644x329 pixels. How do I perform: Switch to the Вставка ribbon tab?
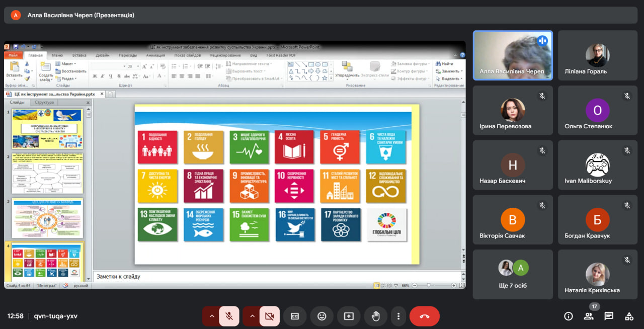point(79,55)
